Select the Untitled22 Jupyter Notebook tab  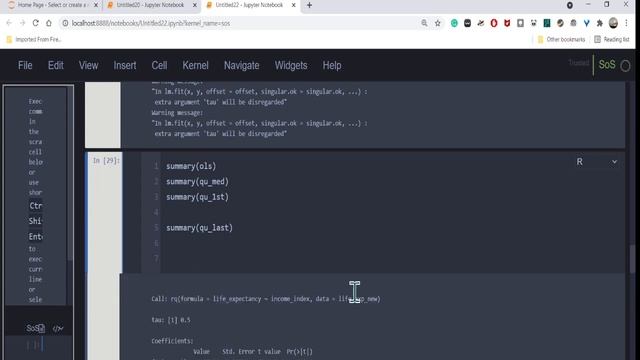(249, 5)
